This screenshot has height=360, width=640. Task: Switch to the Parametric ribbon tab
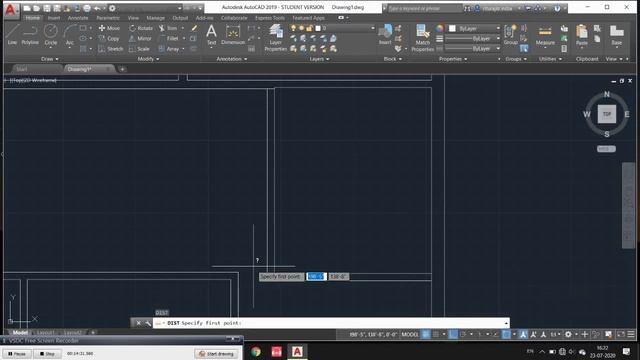108,18
